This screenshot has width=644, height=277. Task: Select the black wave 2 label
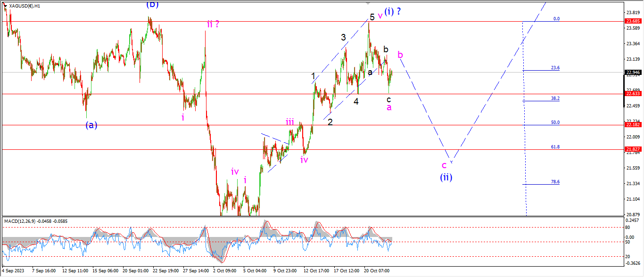click(330, 122)
